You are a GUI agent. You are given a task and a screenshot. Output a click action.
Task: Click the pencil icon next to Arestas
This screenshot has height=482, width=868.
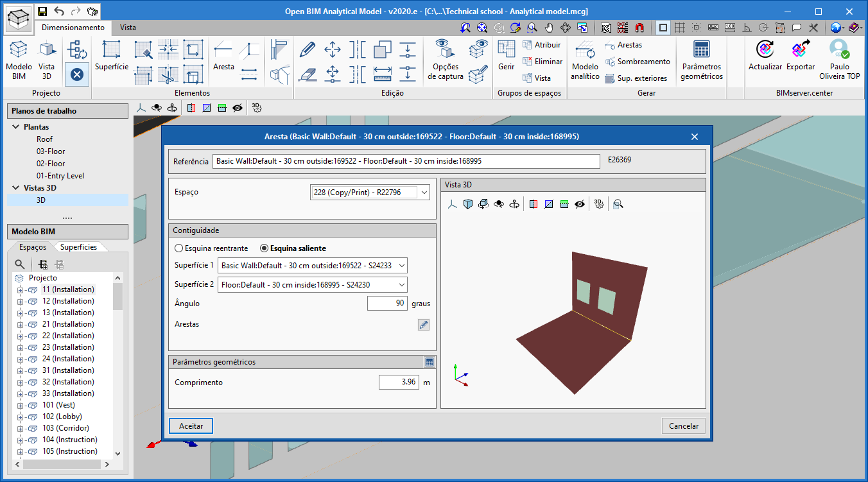[424, 325]
